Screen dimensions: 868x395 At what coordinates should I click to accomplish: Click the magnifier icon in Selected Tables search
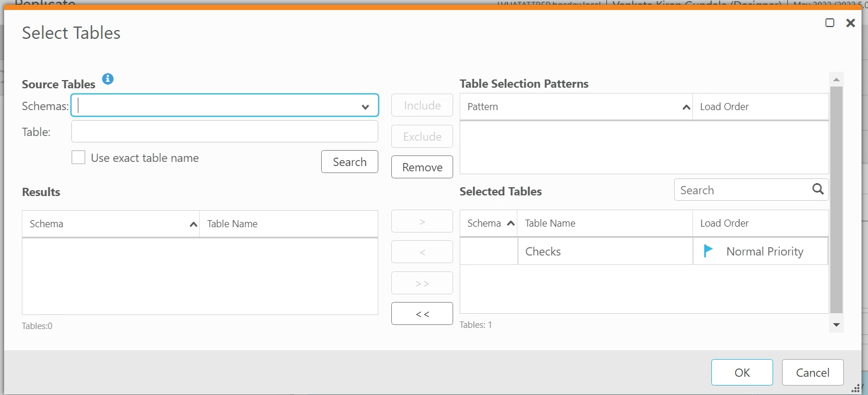[818, 190]
